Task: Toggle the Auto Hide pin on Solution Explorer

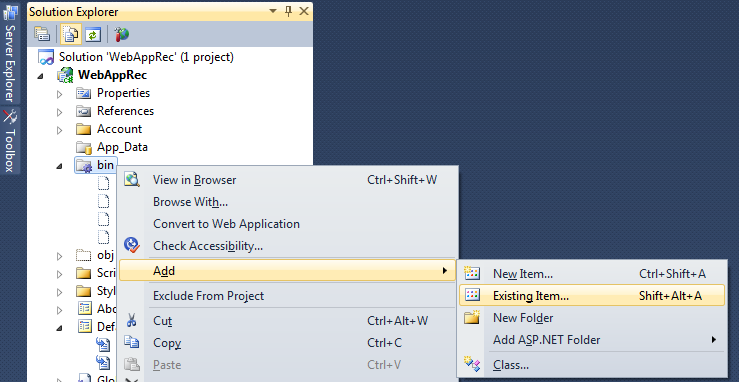Action: point(288,11)
